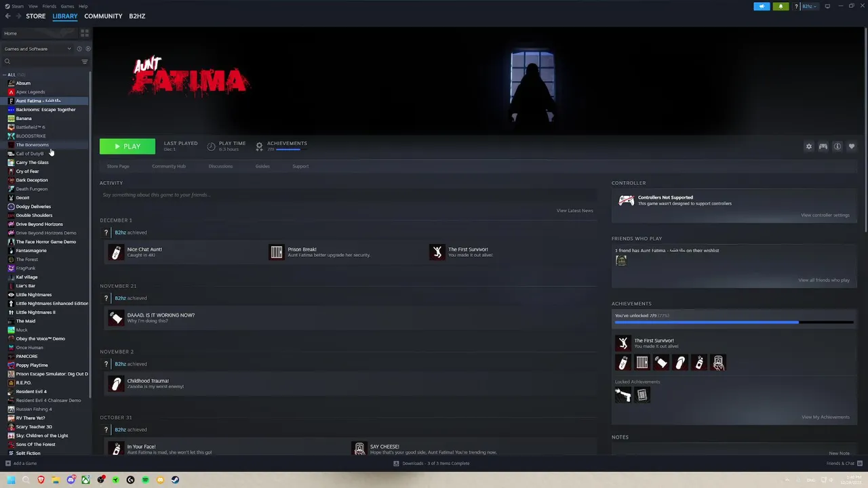
Task: Open the B2HZ profile tab
Action: pyautogui.click(x=137, y=16)
